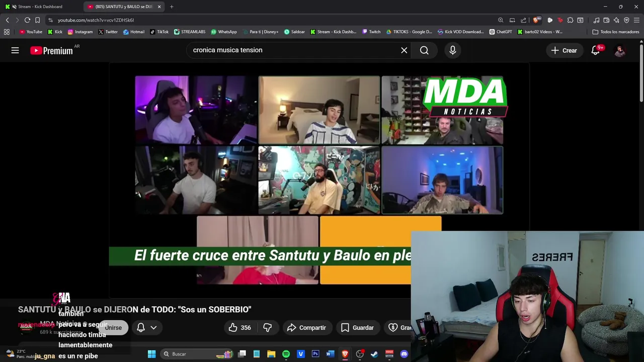
Task: Click the video player frame
Action: tap(319, 180)
